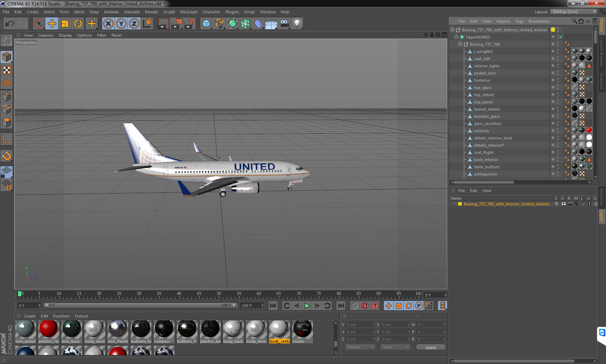Collapse the Boeing_737_700 null node
Viewport: 606px width, 364px height.
pos(460,44)
